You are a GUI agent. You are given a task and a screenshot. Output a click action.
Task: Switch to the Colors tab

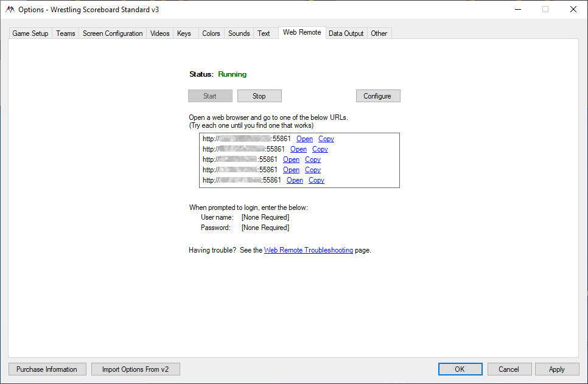coord(211,33)
